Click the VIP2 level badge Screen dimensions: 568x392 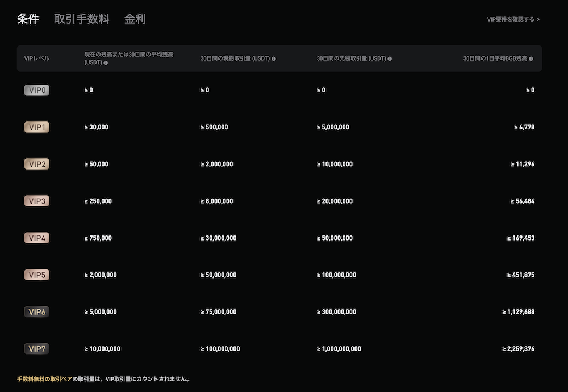pos(36,164)
